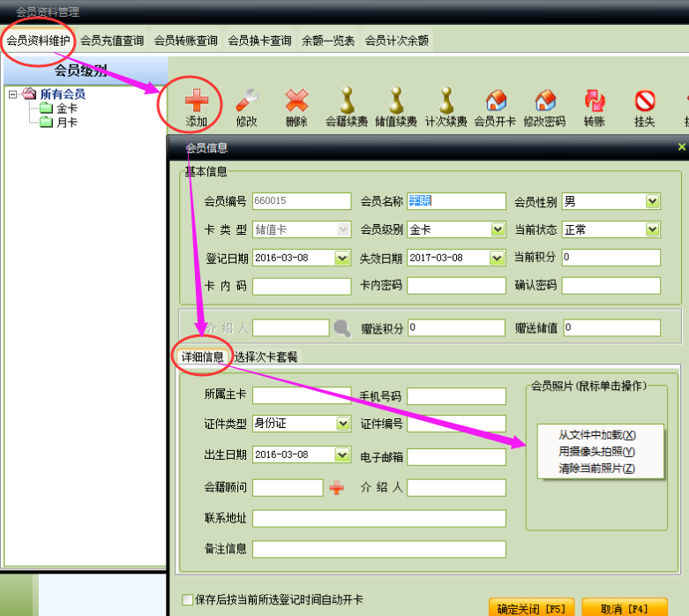
Task: Click the 介绍人 field in 详细信息
Action: pyautogui.click(x=457, y=488)
